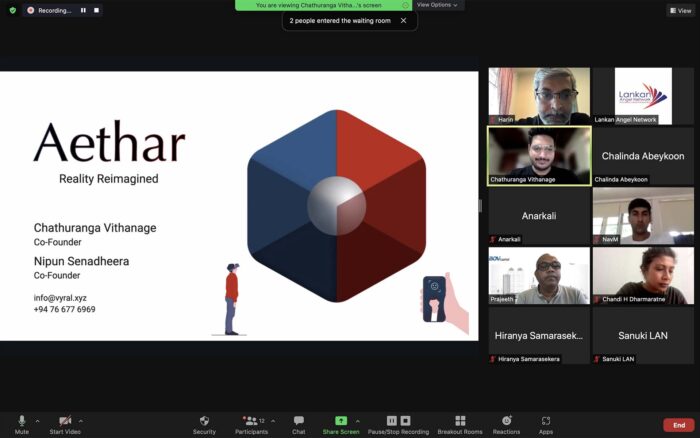Image resolution: width=700 pixels, height=438 pixels.
Task: Toggle Start Video camera button
Action: [x=65, y=421]
